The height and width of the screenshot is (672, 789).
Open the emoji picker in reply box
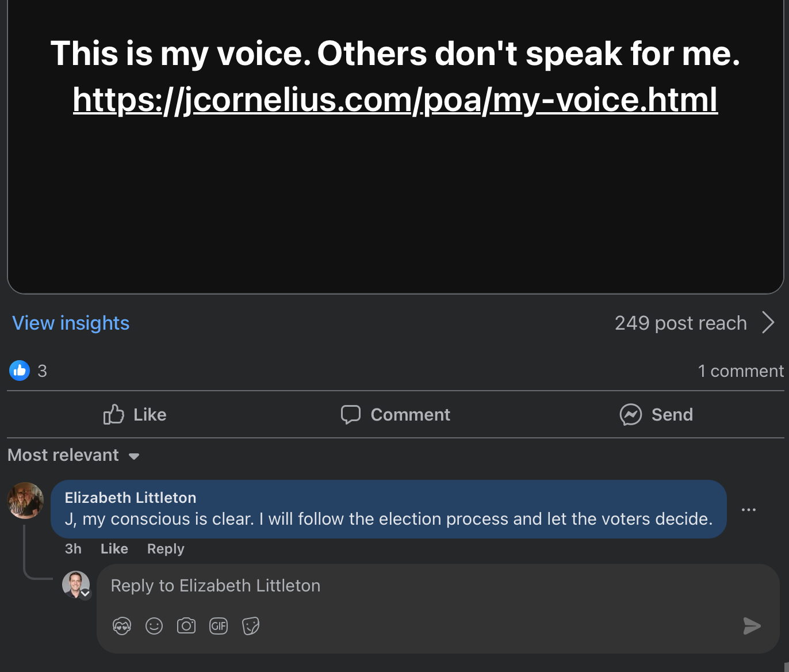click(x=154, y=625)
